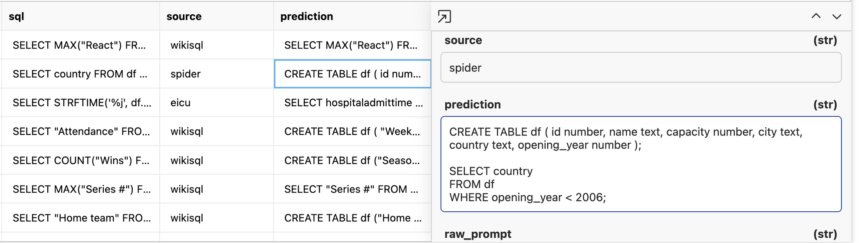Go to previous row with up chevron

(x=816, y=16)
